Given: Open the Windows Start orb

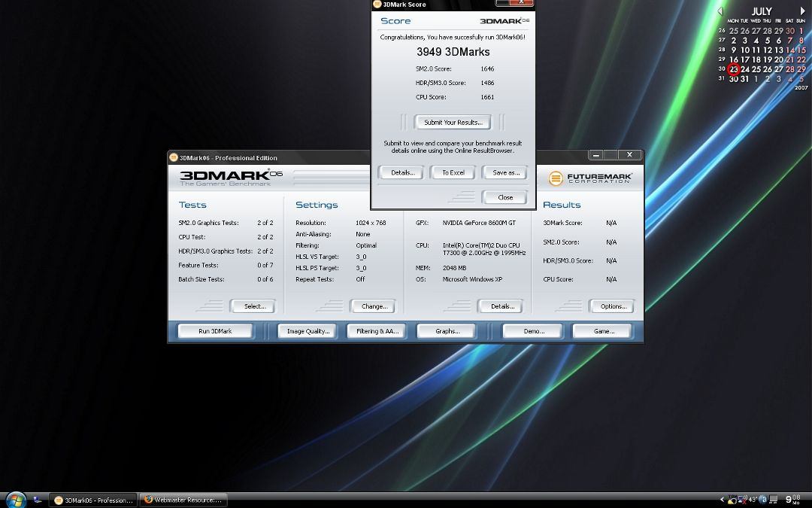Looking at the screenshot, I should pos(16,499).
